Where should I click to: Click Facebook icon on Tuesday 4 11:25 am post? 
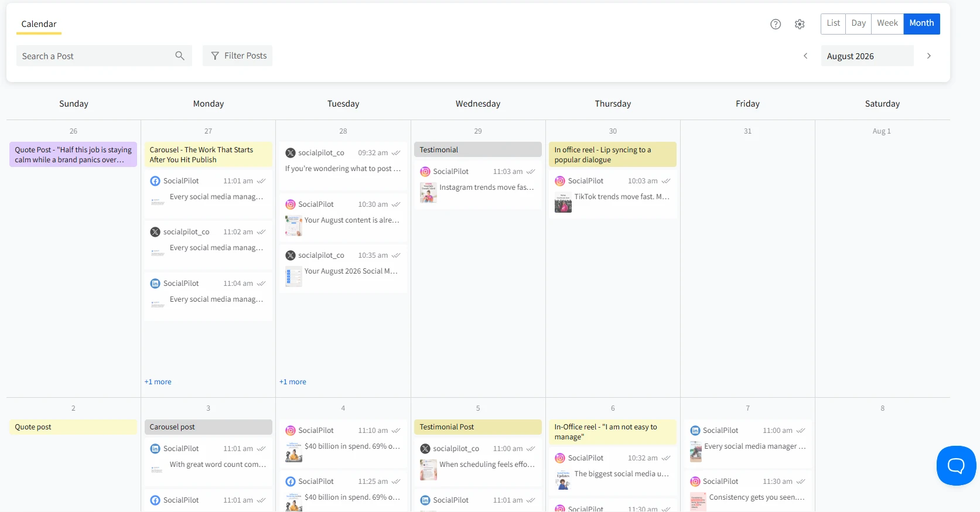click(290, 482)
